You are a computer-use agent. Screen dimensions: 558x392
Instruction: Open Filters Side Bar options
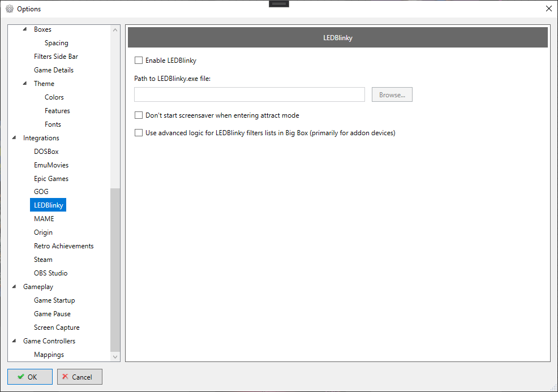(56, 57)
